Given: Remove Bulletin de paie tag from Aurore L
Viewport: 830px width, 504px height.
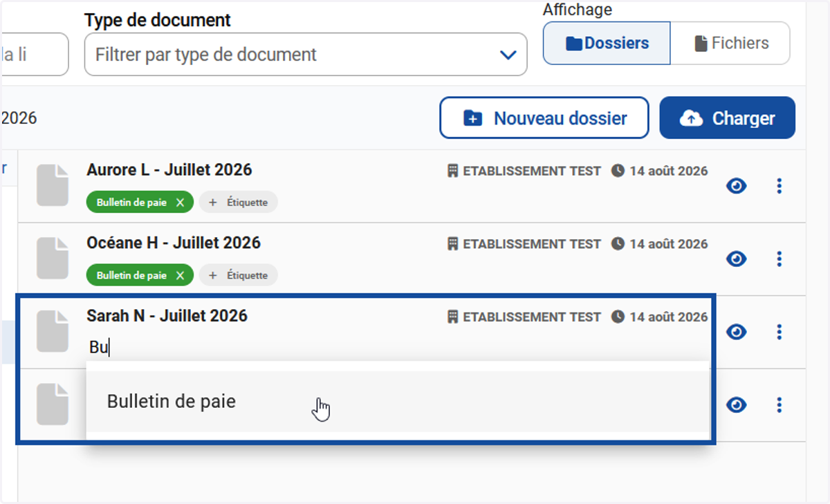Looking at the screenshot, I should (x=180, y=203).
